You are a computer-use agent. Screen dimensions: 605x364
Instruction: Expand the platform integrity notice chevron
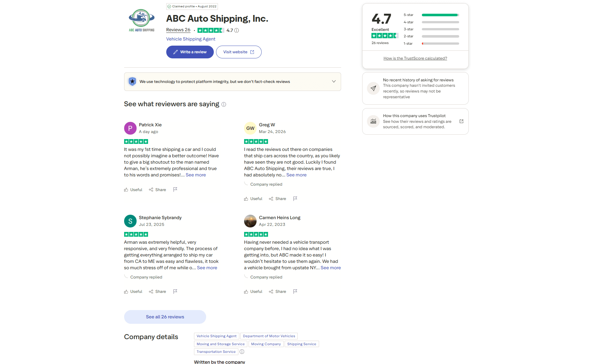(334, 81)
